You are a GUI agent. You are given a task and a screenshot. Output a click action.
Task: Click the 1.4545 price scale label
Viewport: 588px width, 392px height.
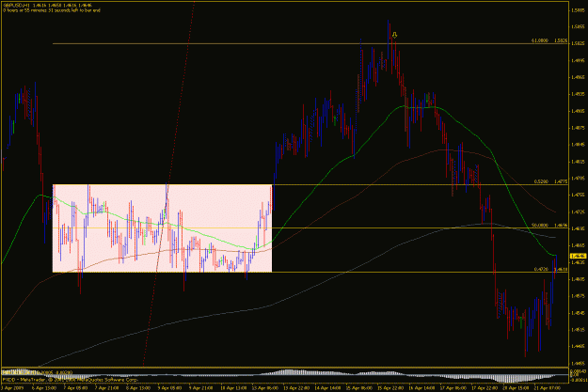coord(578,312)
